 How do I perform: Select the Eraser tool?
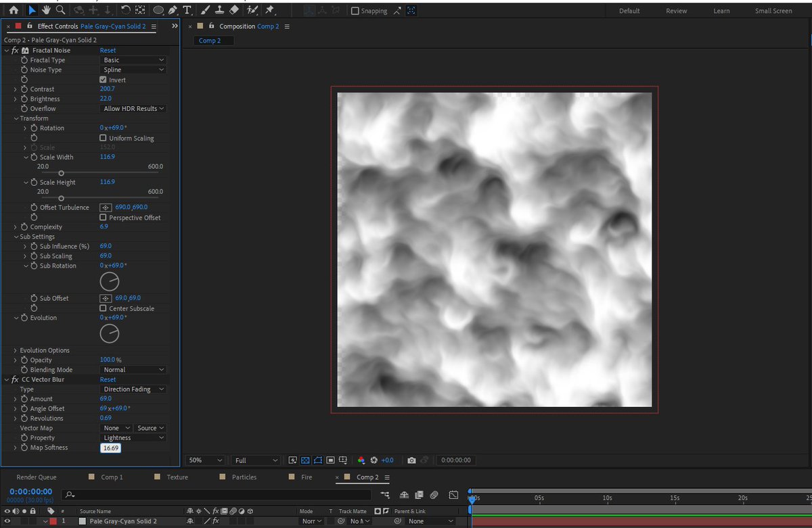[x=234, y=10]
